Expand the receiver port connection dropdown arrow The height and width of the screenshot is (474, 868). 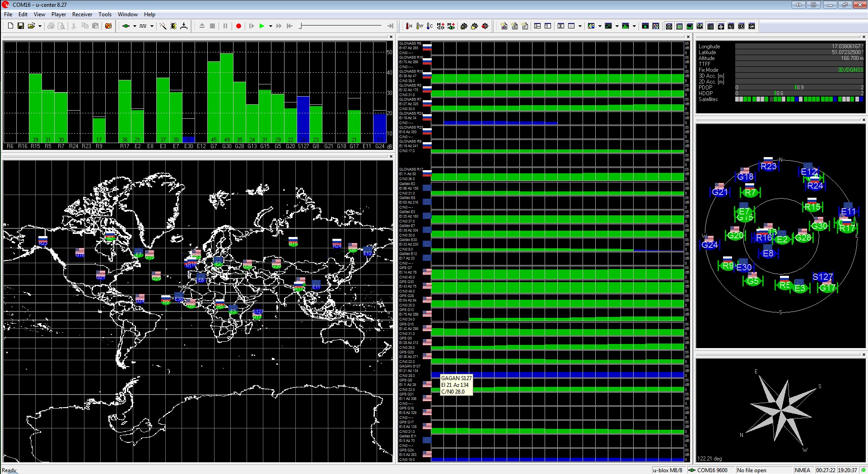[x=135, y=26]
